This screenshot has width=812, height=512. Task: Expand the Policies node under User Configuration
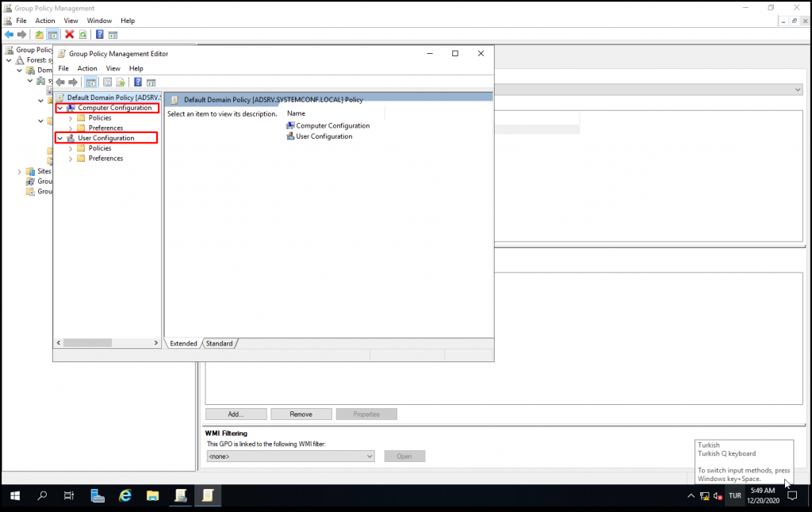point(70,148)
